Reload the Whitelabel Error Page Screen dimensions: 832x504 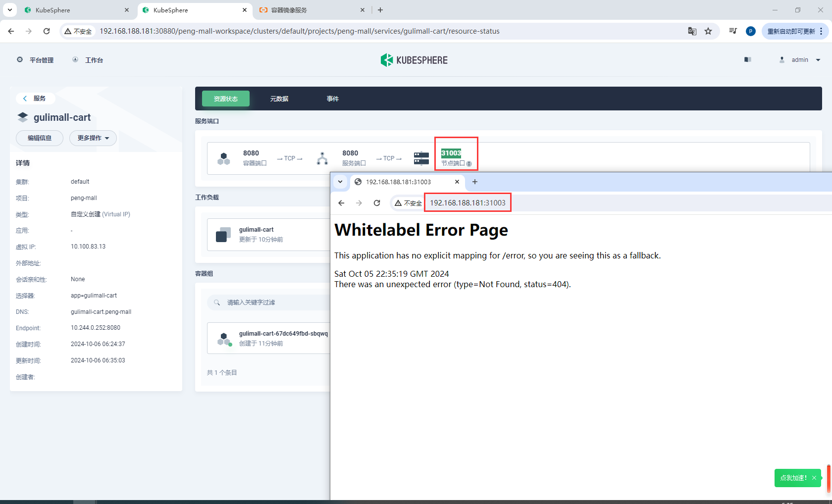[377, 203]
